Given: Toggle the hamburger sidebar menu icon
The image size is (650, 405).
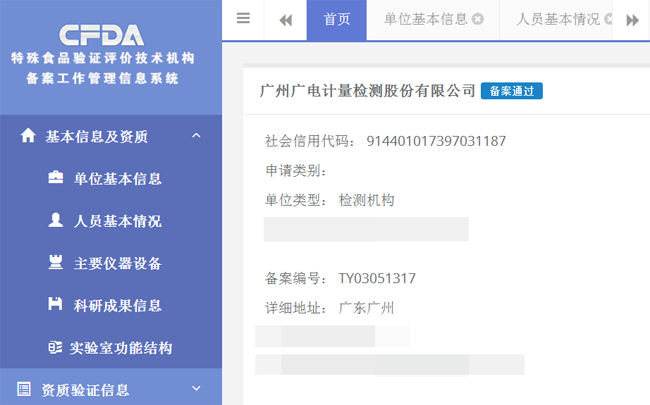Looking at the screenshot, I should pos(243,18).
